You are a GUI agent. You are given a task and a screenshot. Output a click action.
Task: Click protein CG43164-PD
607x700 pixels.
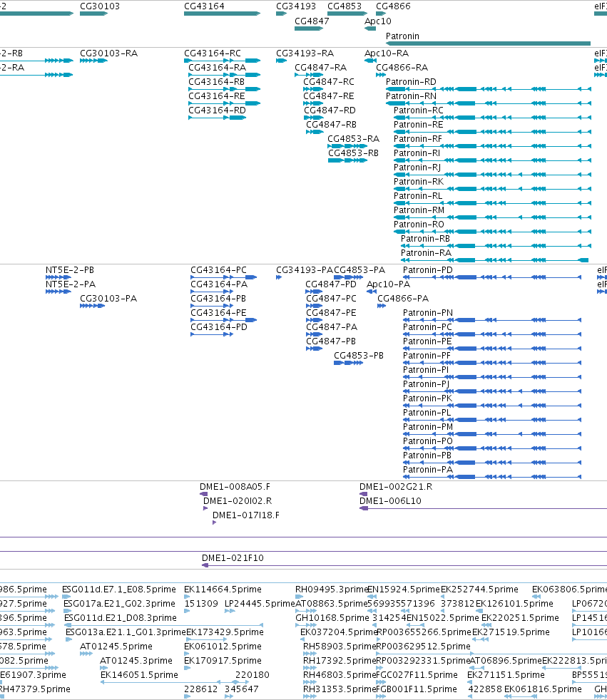coord(219,328)
